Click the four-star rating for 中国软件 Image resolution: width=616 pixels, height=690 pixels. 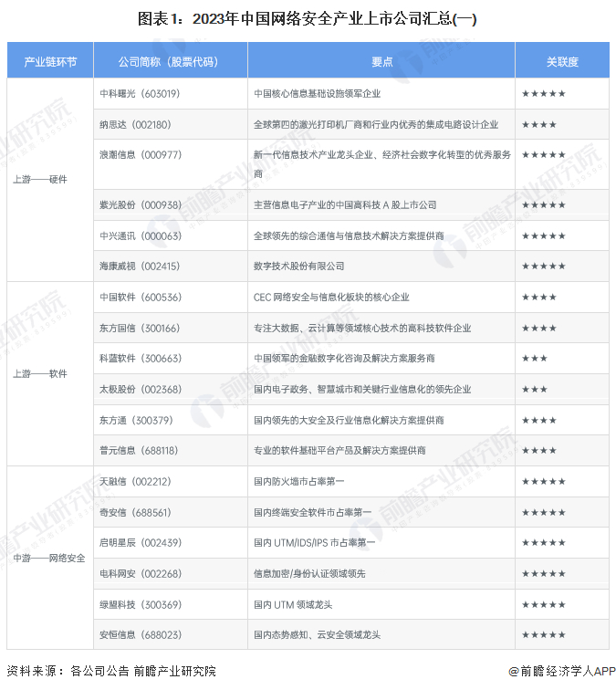pos(539,298)
